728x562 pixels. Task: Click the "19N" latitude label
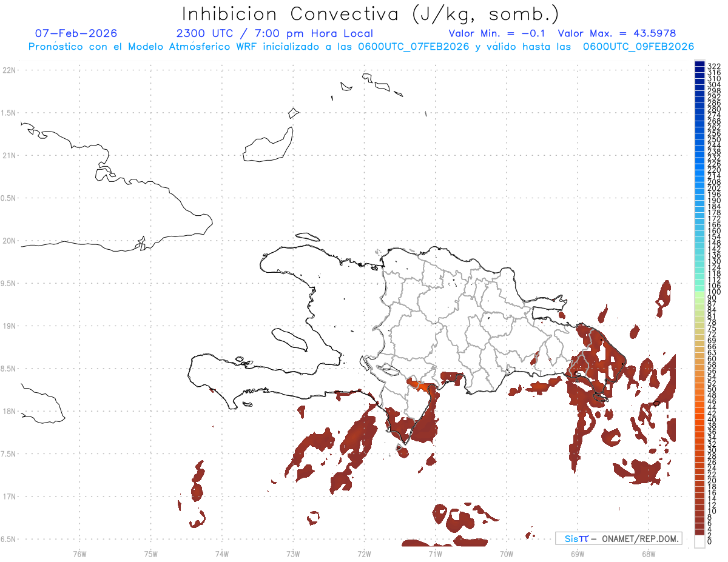[x=9, y=326]
